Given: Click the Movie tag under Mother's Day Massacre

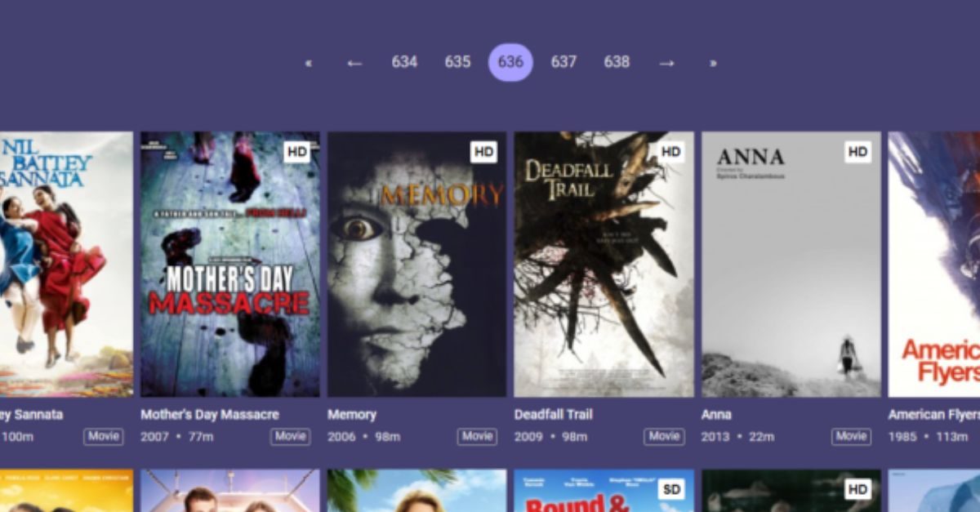Looking at the screenshot, I should pyautogui.click(x=290, y=437).
